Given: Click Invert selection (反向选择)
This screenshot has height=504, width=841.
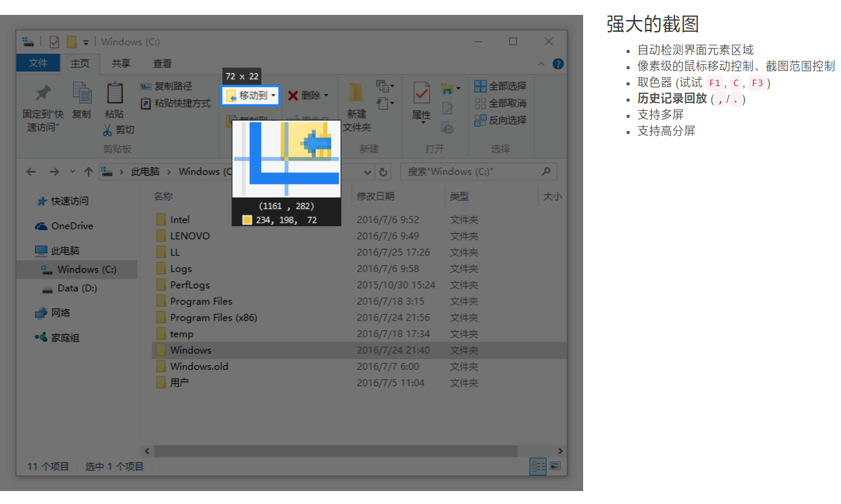Looking at the screenshot, I should pos(500,120).
